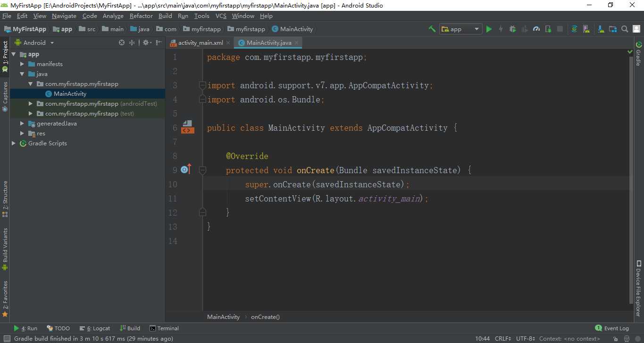Close the activity_main.xml tab

coord(228,43)
